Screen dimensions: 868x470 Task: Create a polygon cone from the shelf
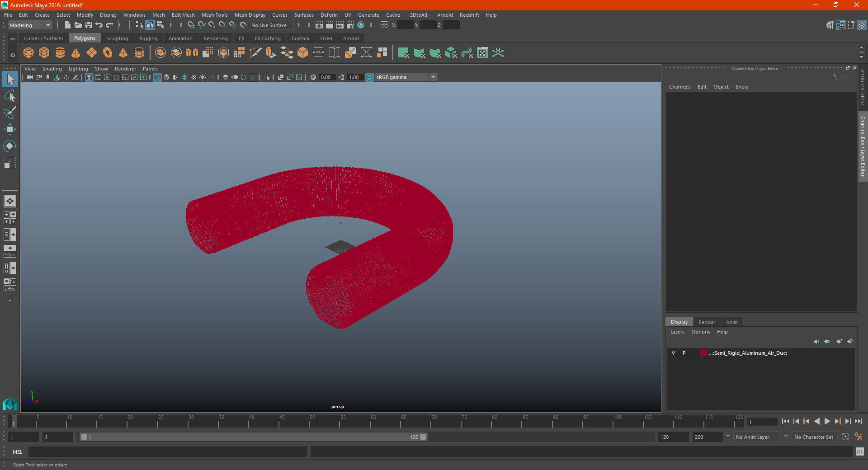point(76,53)
